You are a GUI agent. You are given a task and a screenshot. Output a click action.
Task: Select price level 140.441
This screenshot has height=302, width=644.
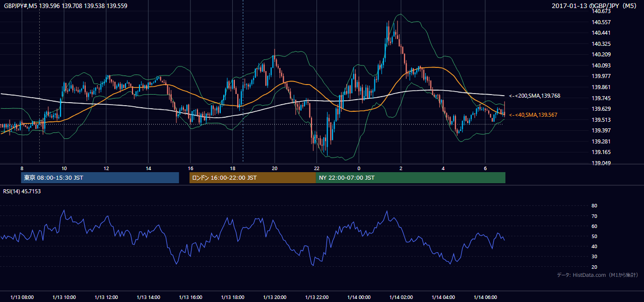(601, 33)
